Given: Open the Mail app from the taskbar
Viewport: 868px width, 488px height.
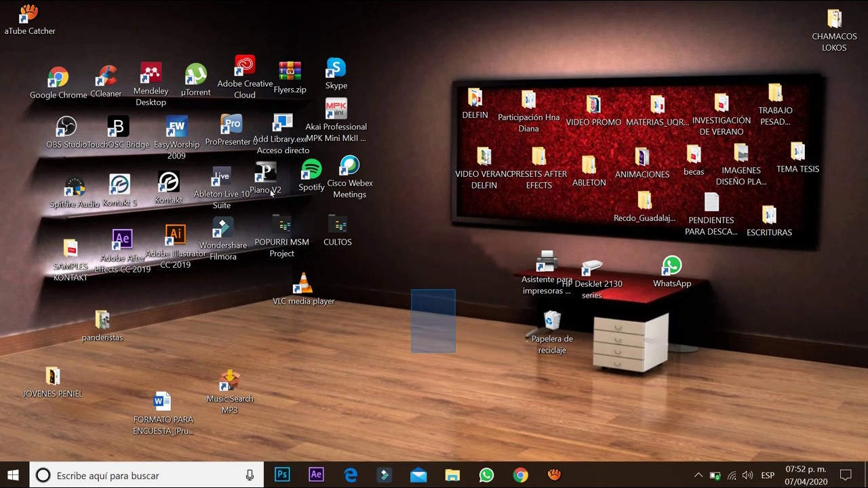Looking at the screenshot, I should pos(418,475).
